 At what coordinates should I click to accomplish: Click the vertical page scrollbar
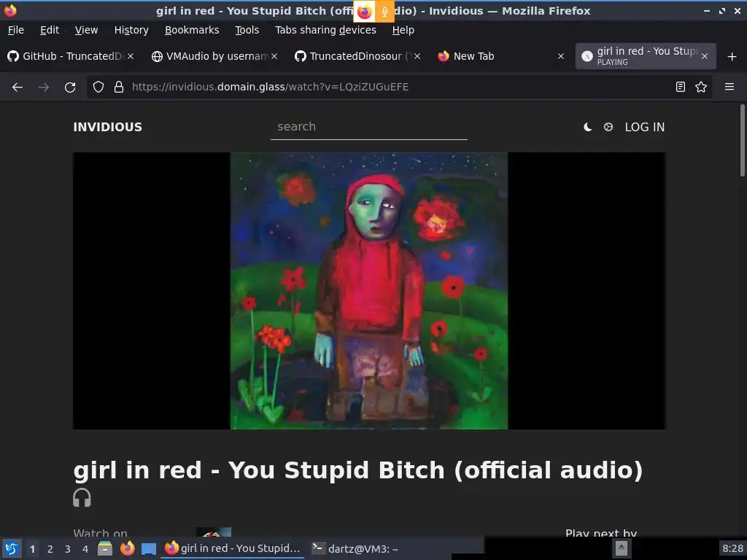pos(742,140)
